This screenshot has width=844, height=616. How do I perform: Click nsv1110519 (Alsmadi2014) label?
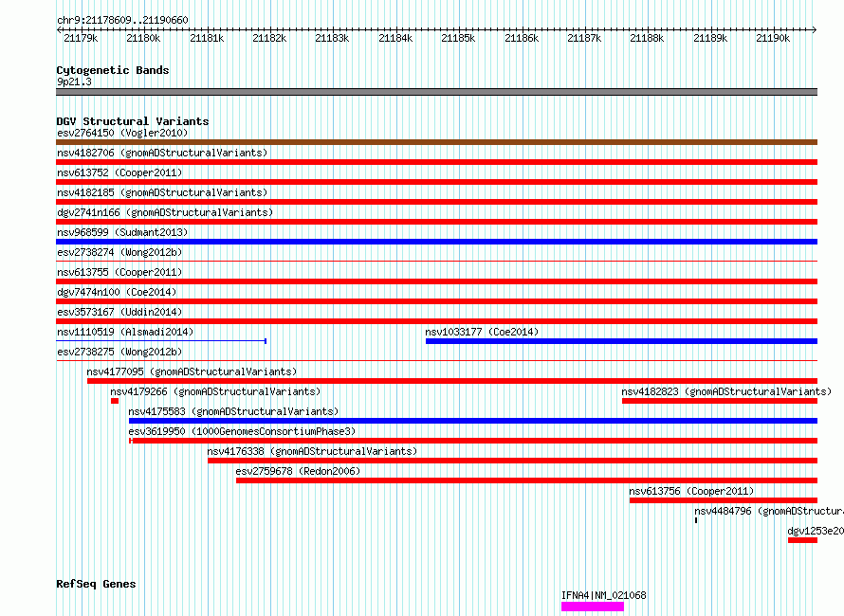(125, 332)
